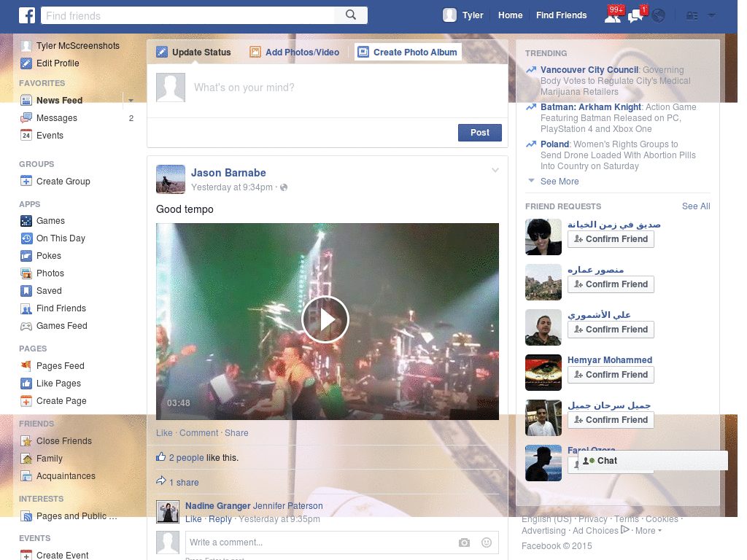
Task: Click the Facebook logo icon
Action: coord(27,15)
